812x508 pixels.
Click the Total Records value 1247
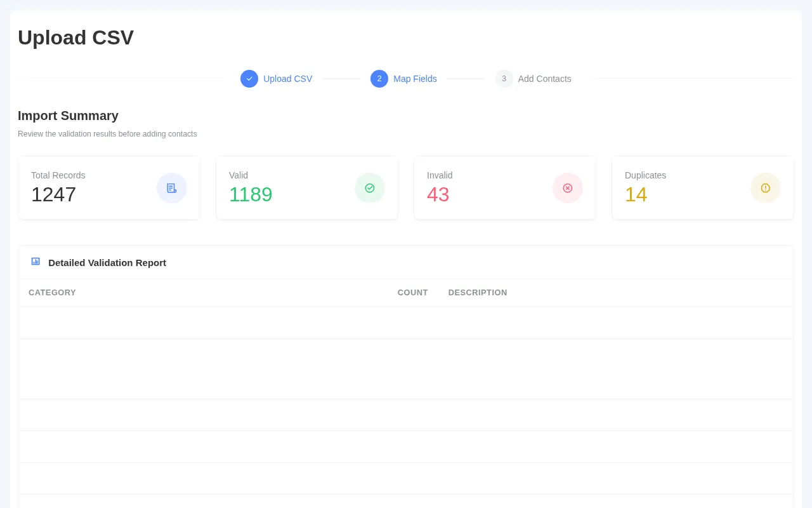[x=53, y=194]
